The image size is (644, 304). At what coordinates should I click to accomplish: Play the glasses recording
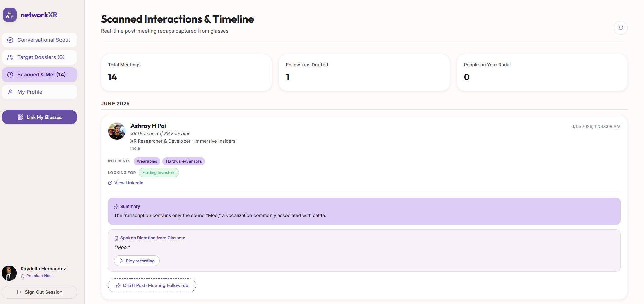point(137,261)
